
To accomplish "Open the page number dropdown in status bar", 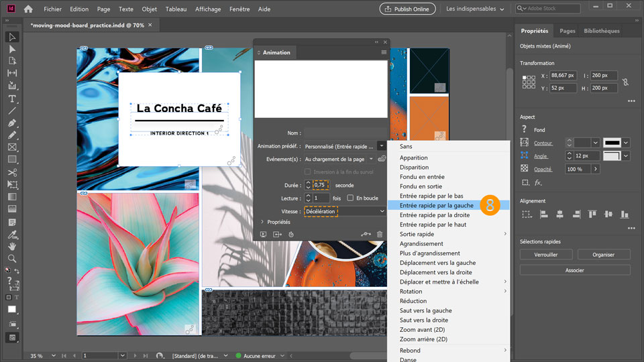I will tap(122, 356).
